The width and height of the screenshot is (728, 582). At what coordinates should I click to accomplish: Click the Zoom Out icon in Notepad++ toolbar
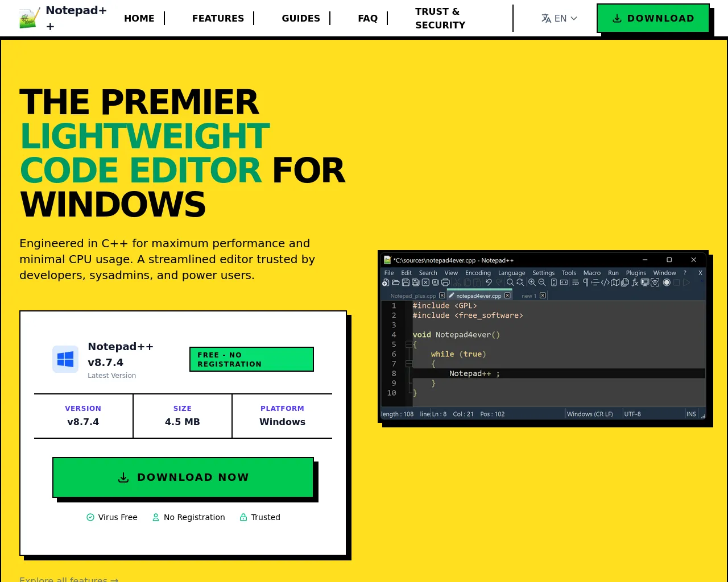click(542, 282)
